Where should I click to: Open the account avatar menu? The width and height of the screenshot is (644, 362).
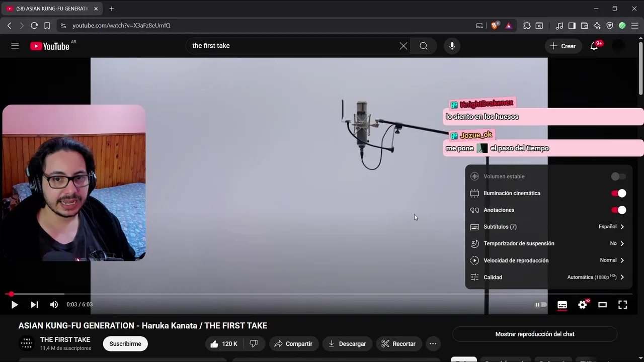click(x=618, y=46)
